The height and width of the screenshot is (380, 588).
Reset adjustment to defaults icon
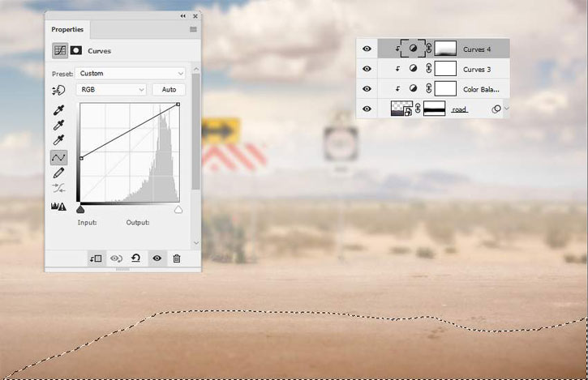(x=136, y=258)
